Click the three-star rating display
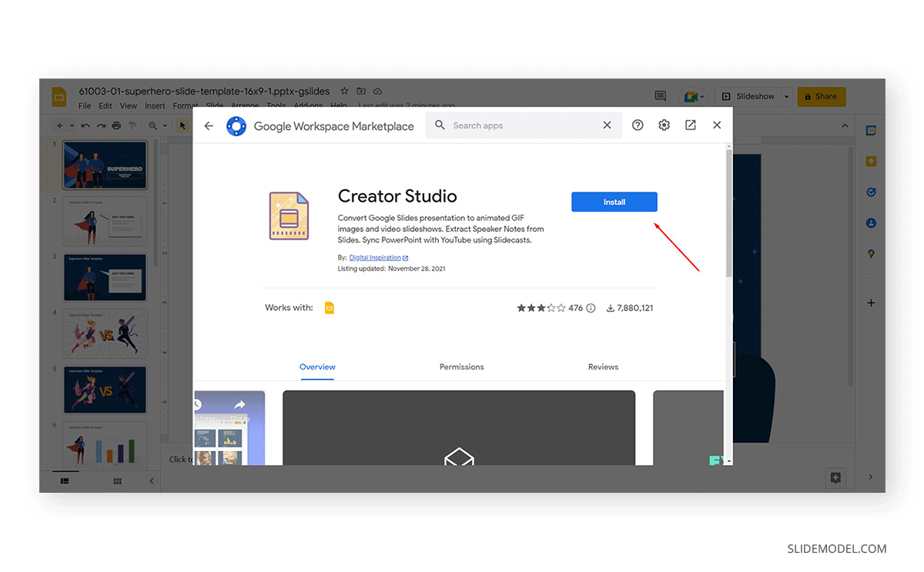924x572 pixels. (x=541, y=308)
